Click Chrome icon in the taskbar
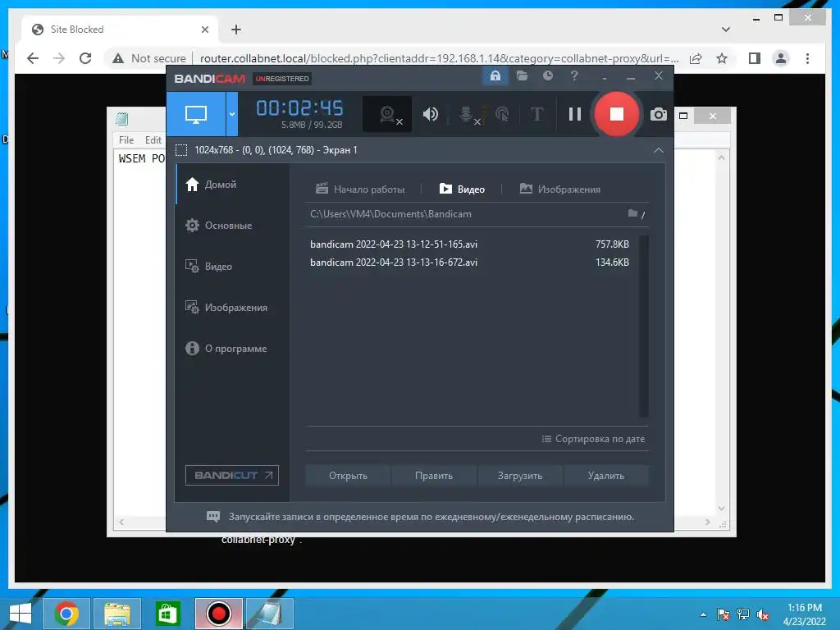This screenshot has width=840, height=630. coord(66,614)
